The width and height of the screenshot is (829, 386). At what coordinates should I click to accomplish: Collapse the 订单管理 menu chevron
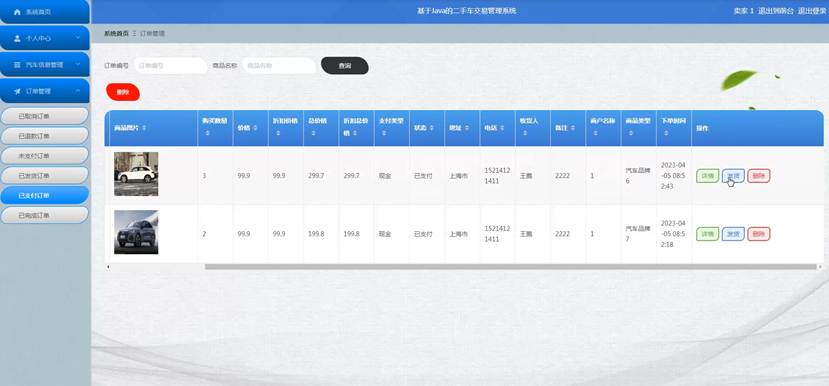click(x=78, y=91)
